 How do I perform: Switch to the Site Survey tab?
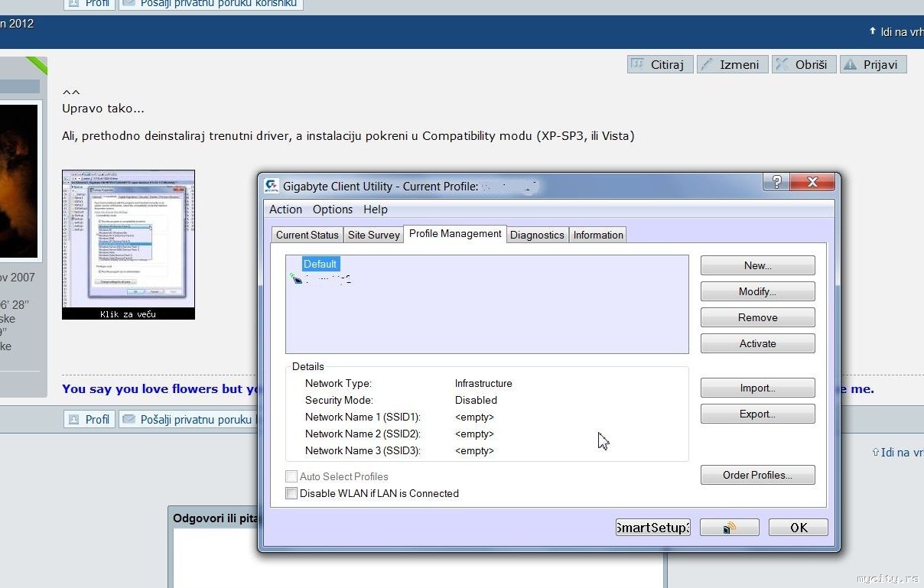click(373, 235)
